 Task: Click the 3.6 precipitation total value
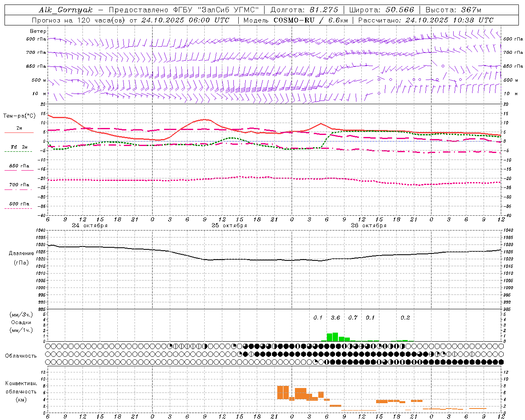[x=336, y=317]
